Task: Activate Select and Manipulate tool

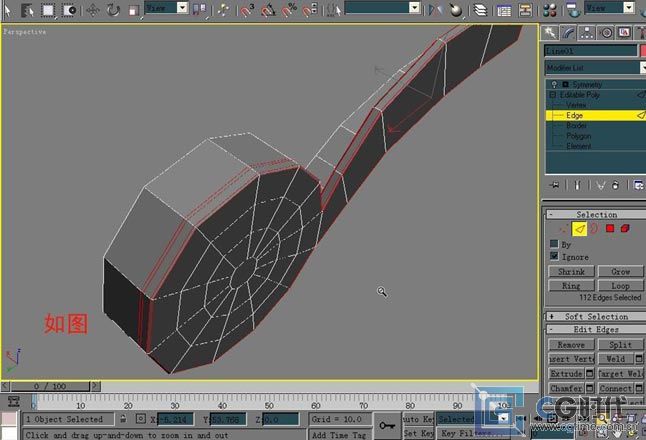Action: coord(223,10)
